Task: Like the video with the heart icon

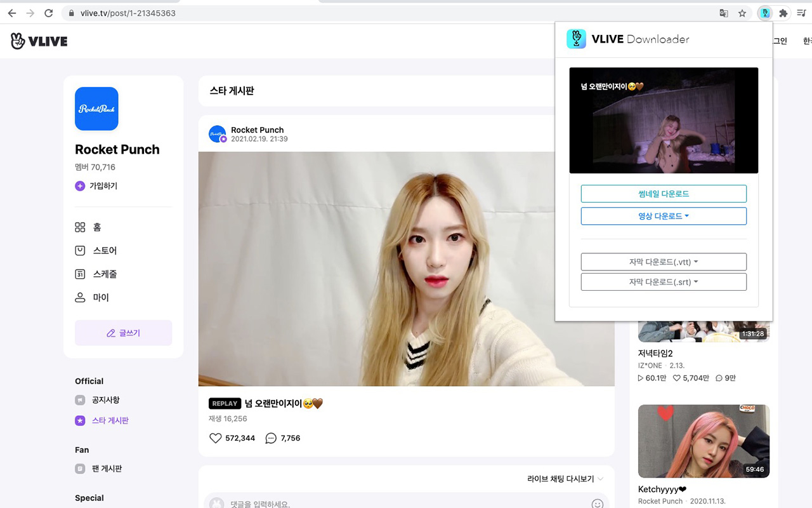Action: (215, 438)
